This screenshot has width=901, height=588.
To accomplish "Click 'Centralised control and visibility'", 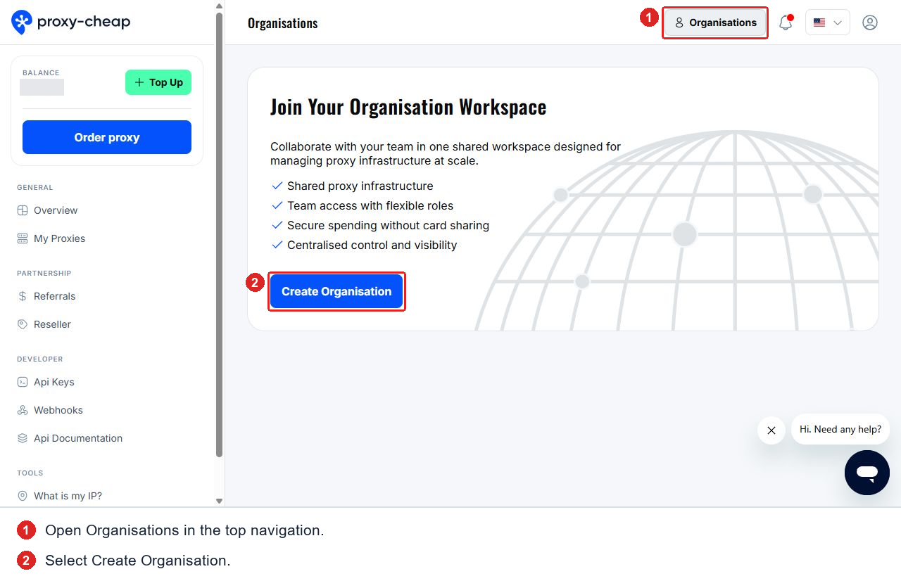I will pyautogui.click(x=372, y=245).
